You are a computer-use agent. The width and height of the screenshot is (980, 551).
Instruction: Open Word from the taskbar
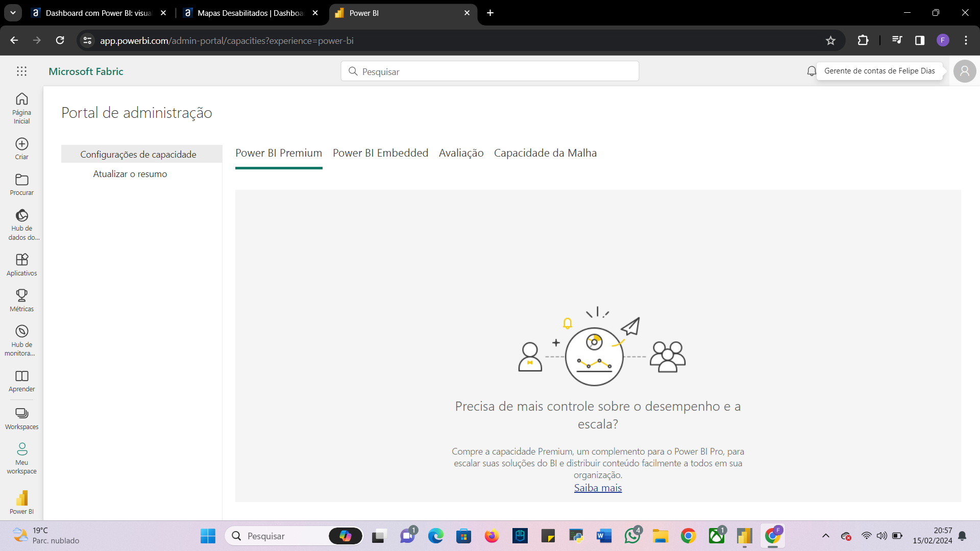click(604, 536)
